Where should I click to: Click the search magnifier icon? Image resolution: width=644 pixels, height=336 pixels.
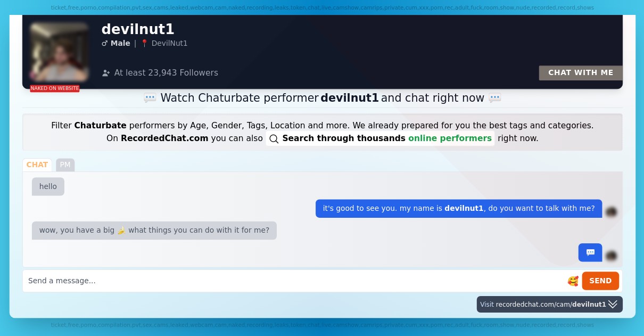pyautogui.click(x=274, y=139)
